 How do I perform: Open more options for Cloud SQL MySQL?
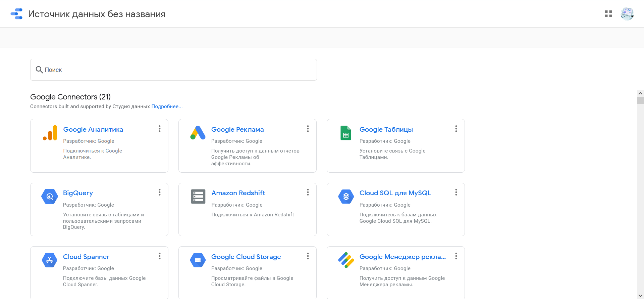pyautogui.click(x=456, y=192)
